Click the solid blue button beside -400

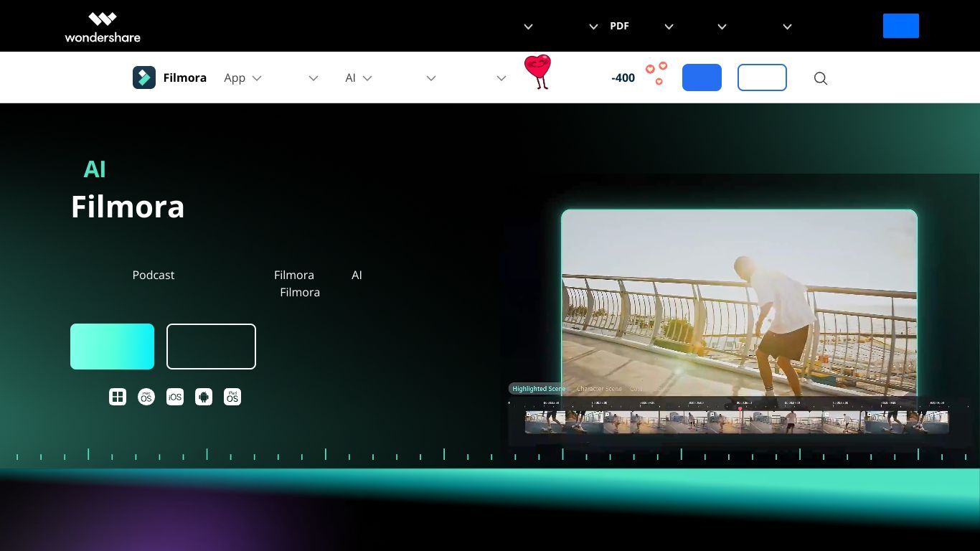(x=702, y=77)
